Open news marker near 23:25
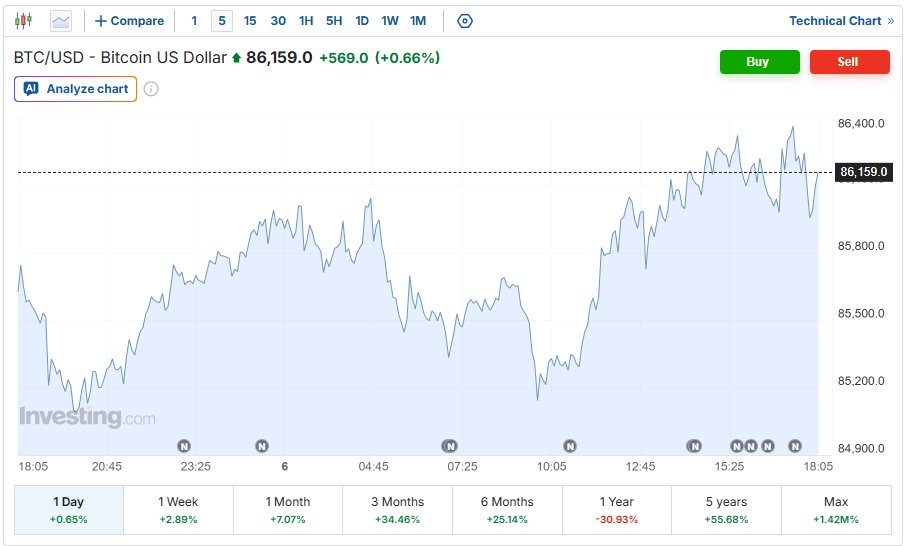Viewport: 906px width, 546px height. point(184,446)
